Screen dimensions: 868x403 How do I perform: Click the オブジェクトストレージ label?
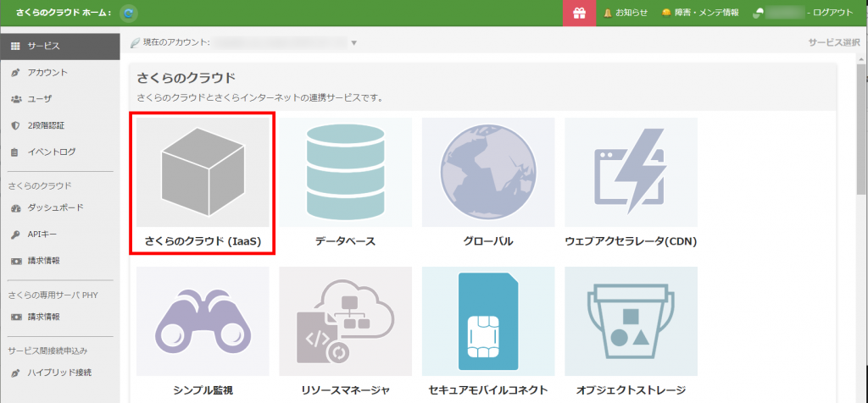click(x=631, y=390)
